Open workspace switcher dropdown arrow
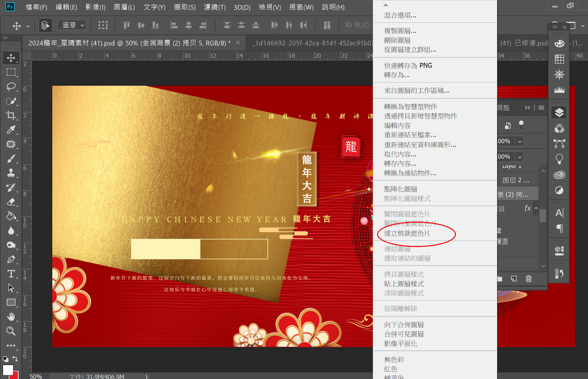588x379 pixels. pos(583,26)
